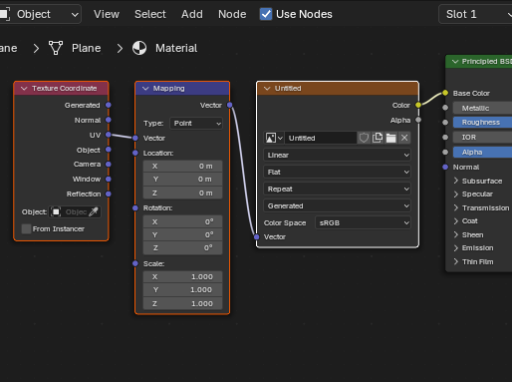512x382 pixels.
Task: Click the fake user shield icon
Action: 364,138
